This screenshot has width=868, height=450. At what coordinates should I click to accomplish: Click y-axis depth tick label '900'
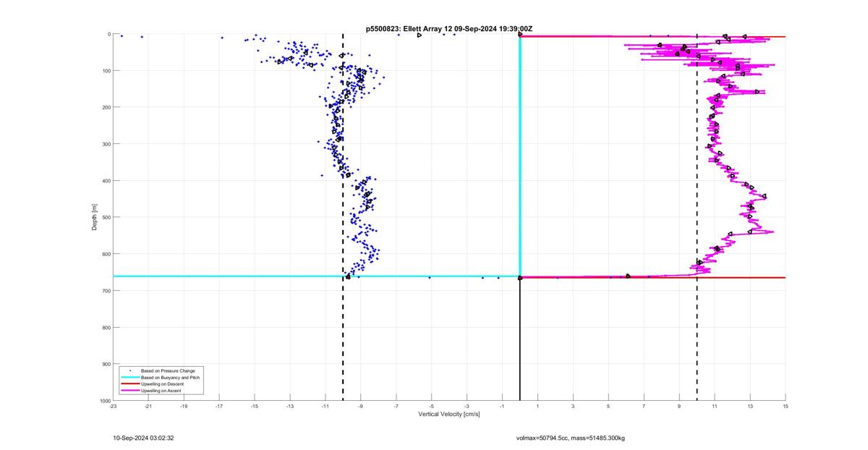coord(106,364)
